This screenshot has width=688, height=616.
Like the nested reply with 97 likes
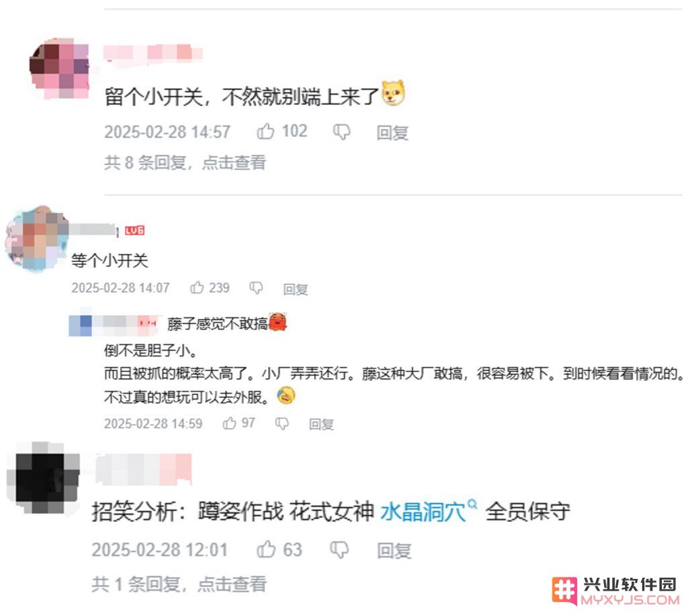[x=230, y=423]
